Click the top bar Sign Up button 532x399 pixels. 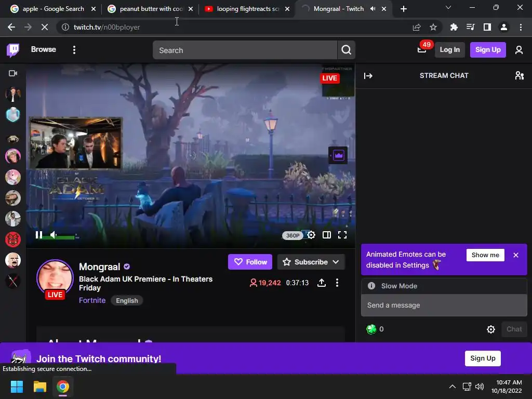pos(487,50)
